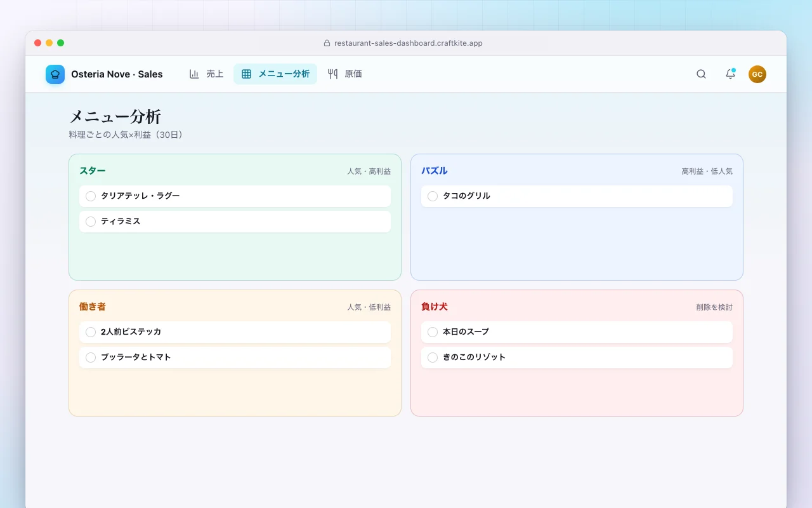812x508 pixels.
Task: Select the きのこのリゾット radio button
Action: [433, 358]
